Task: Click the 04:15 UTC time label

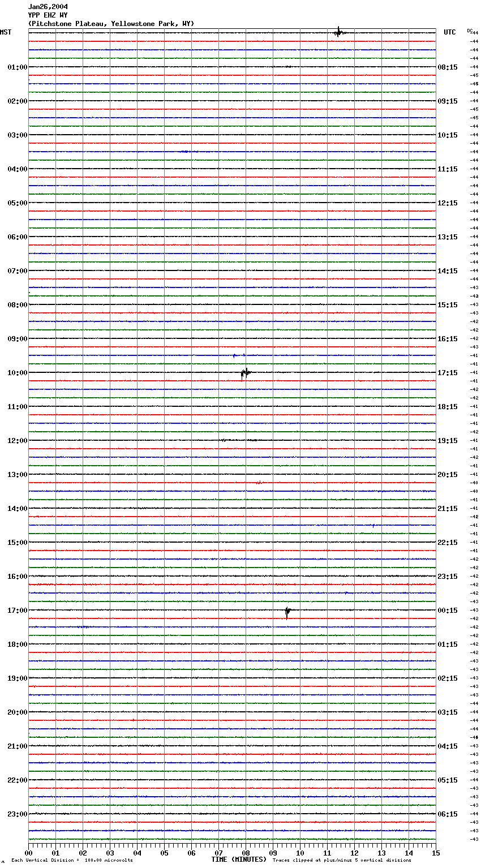Action: [448, 746]
